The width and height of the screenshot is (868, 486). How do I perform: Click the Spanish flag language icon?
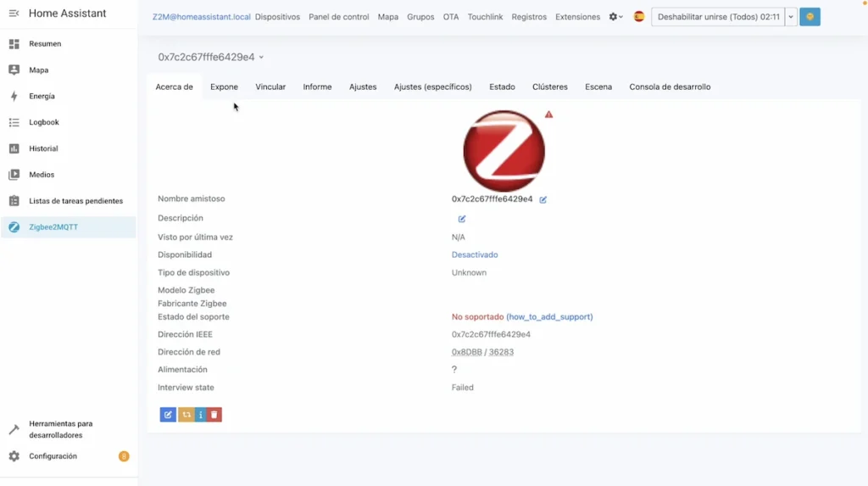click(639, 17)
